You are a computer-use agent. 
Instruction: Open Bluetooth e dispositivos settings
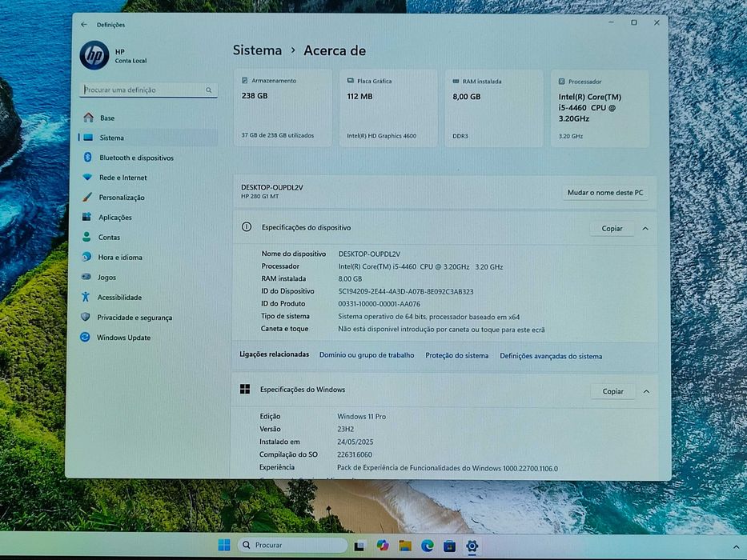(x=148, y=158)
